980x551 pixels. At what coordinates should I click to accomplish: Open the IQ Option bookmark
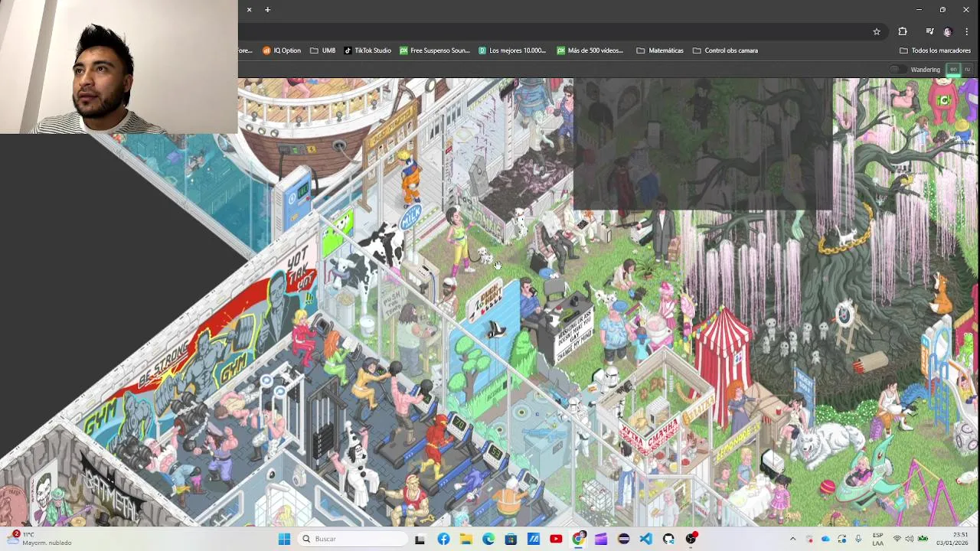pyautogui.click(x=282, y=51)
